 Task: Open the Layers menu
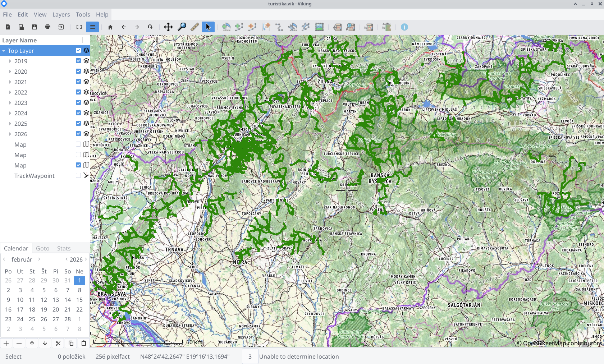61,14
